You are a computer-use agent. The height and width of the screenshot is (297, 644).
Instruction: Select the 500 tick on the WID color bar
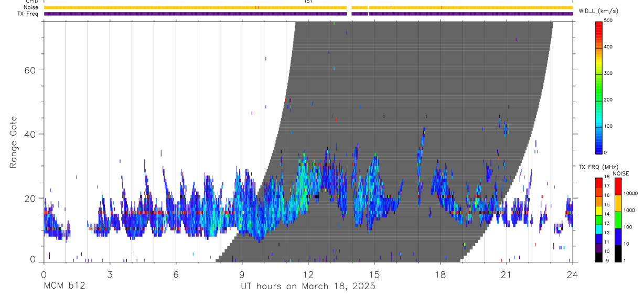coord(609,21)
